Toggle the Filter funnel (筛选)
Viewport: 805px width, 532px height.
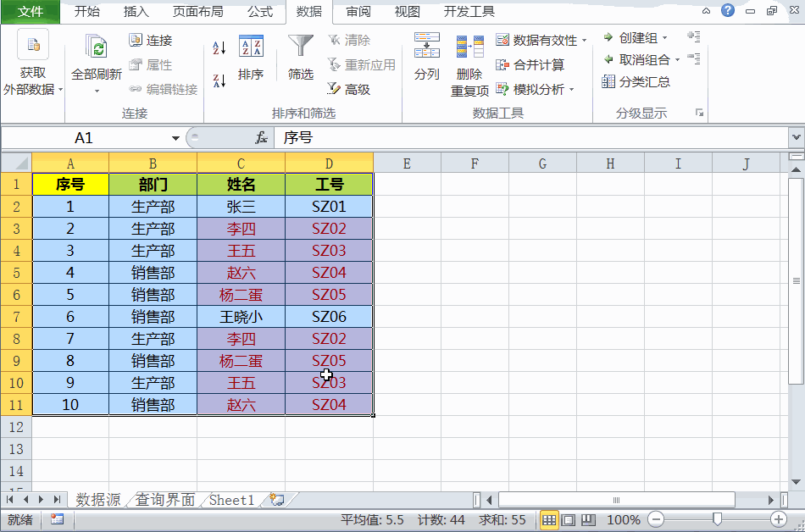coord(300,58)
